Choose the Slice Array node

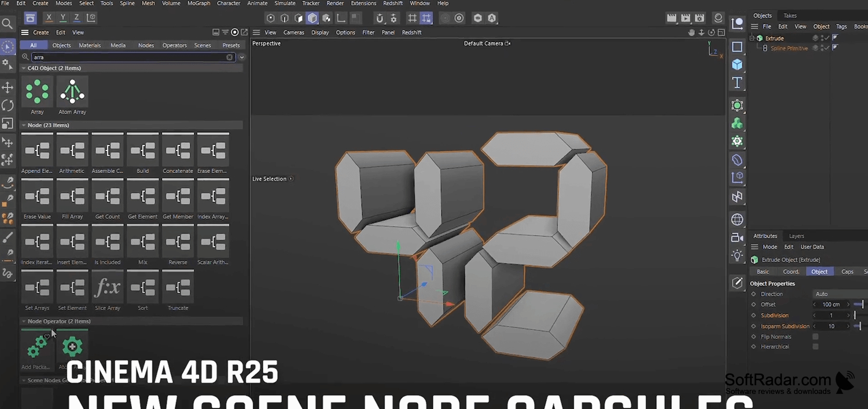[108, 287]
